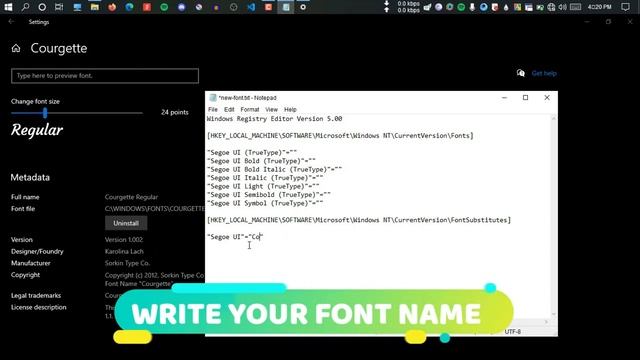This screenshot has width=640, height=360.
Task: Click the feedback chat icon beside Get help
Action: click(x=520, y=73)
